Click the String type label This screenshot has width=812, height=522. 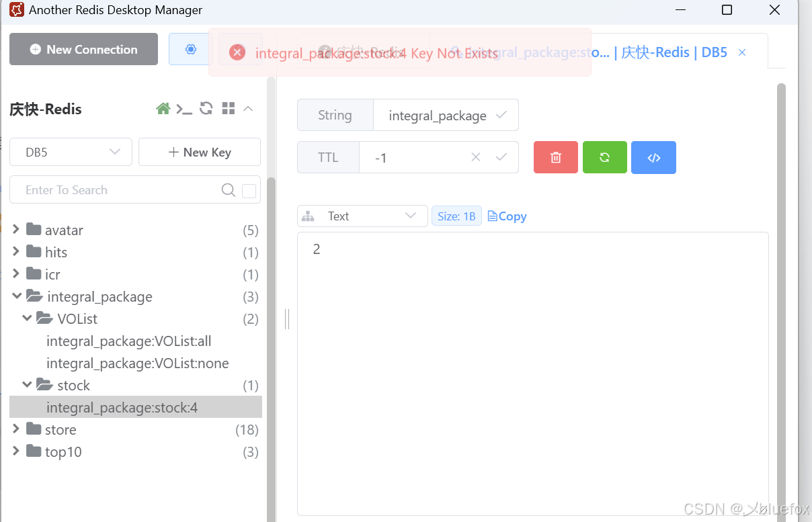tap(335, 115)
